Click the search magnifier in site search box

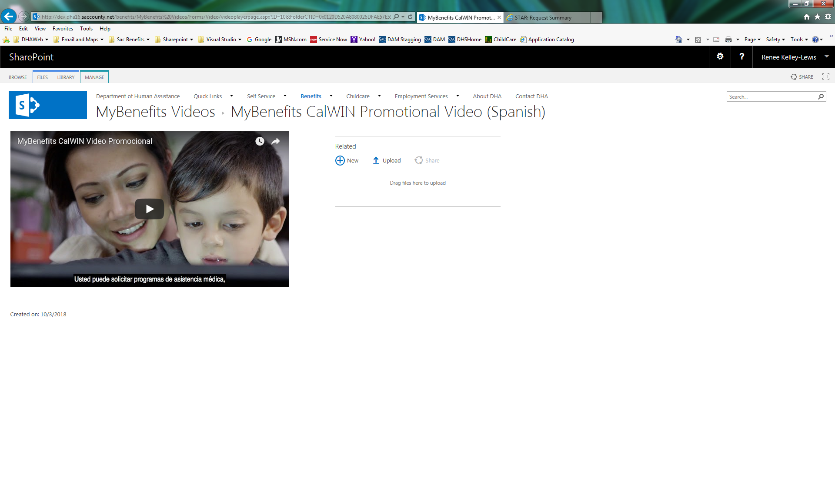pyautogui.click(x=821, y=96)
